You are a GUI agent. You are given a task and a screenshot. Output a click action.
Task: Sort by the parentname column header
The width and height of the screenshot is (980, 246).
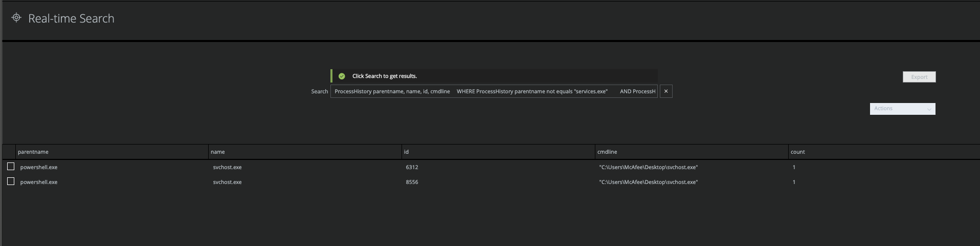click(33, 152)
